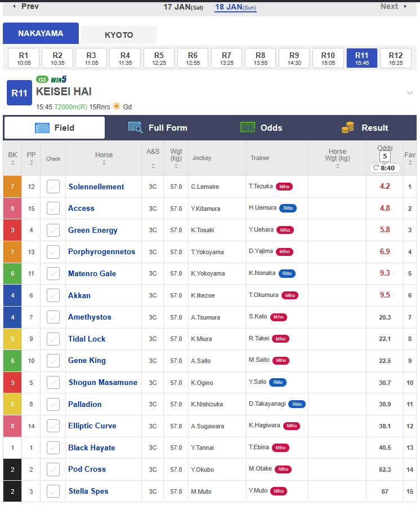Select the checkbox for Porphyrogennetos
Viewport: 420px width, 505px height.
coord(53,252)
